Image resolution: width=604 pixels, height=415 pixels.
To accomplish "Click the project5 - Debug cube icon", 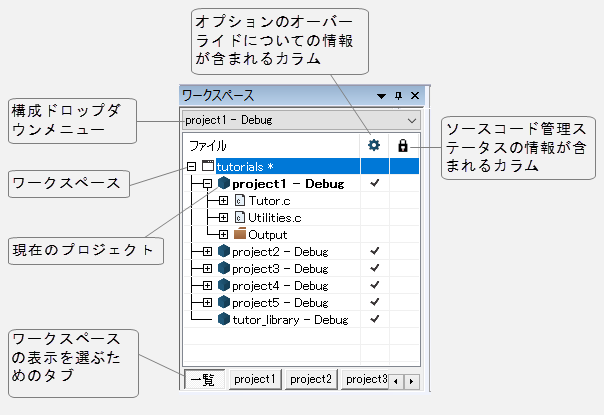I will [x=224, y=302].
